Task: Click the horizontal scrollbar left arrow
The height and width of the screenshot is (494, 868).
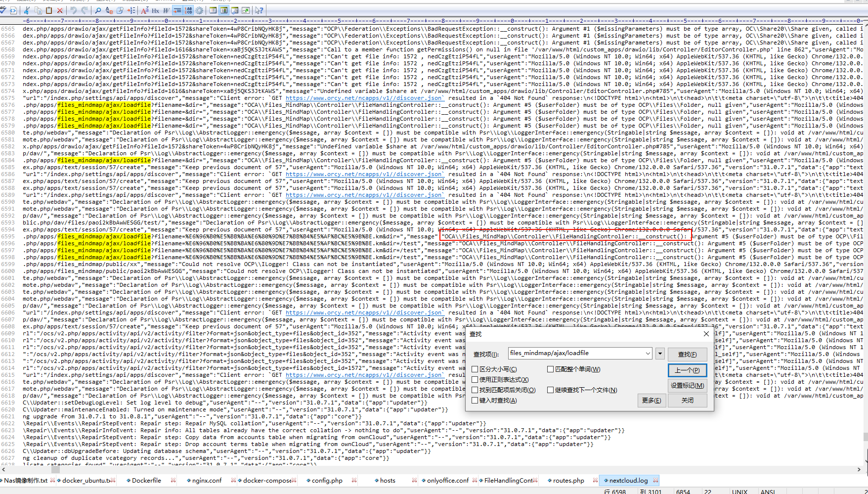Action: 3,469
